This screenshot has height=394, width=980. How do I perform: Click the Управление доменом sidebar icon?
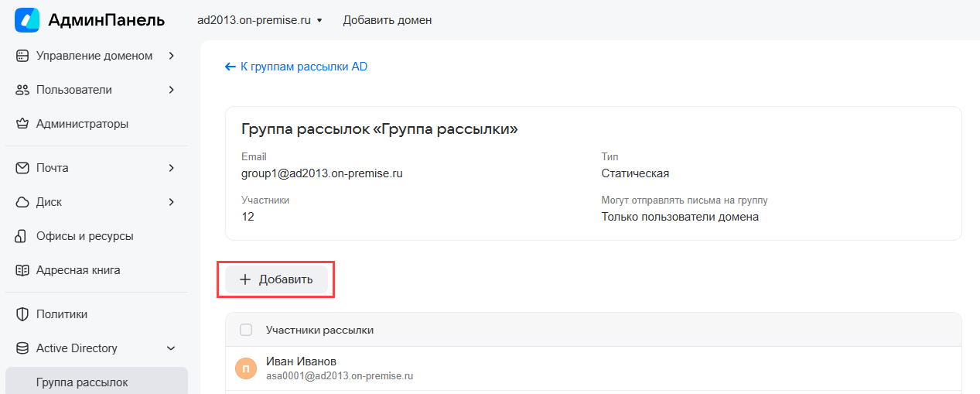point(22,56)
